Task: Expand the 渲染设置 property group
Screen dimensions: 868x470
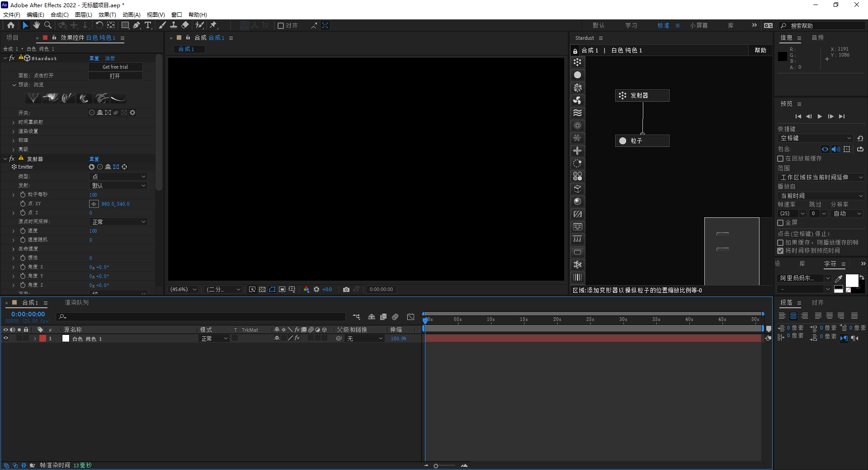Action: coord(14,131)
